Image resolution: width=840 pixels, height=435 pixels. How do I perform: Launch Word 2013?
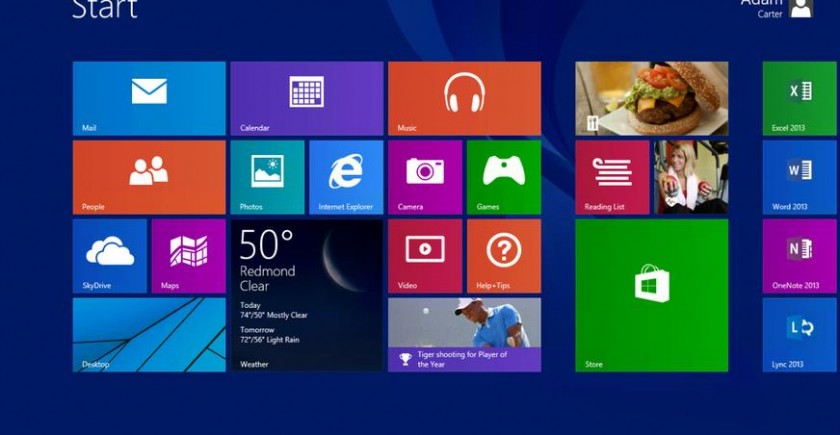click(799, 177)
